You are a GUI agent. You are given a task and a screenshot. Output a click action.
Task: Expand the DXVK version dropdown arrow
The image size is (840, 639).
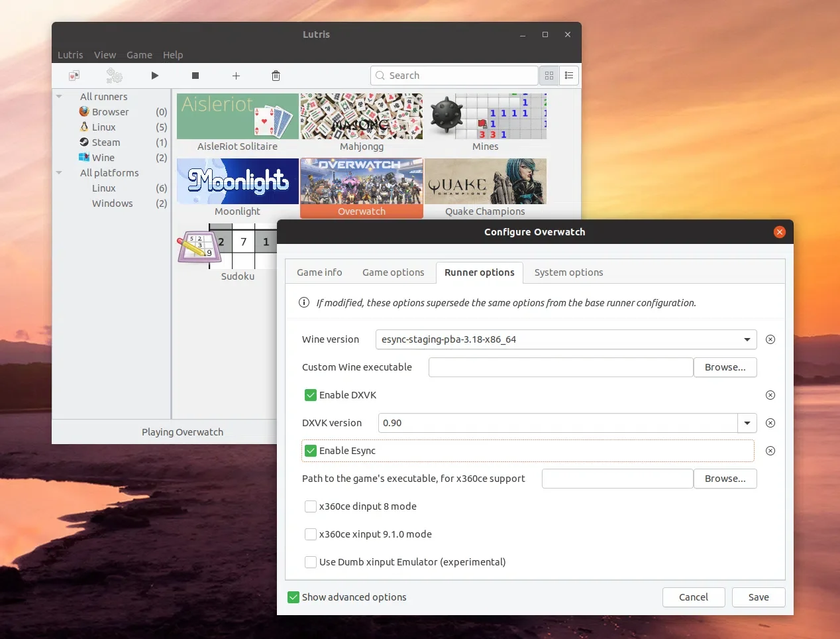pos(747,423)
